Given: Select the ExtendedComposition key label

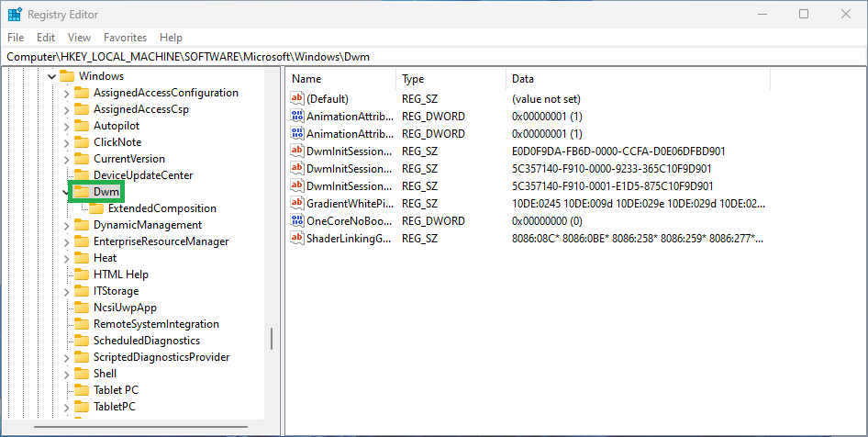Looking at the screenshot, I should coord(162,208).
